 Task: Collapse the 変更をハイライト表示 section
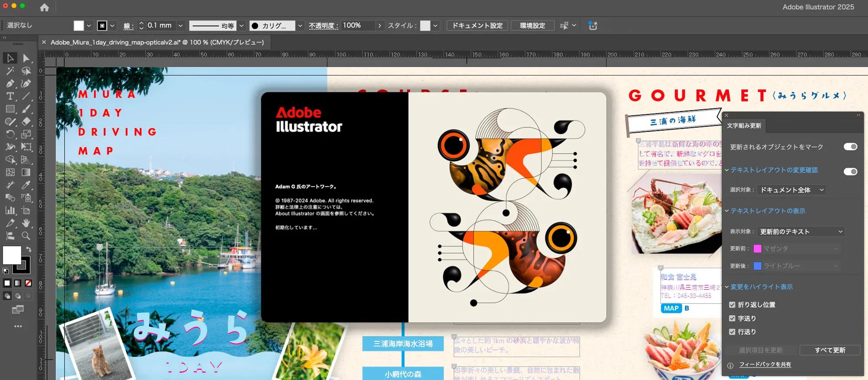pyautogui.click(x=727, y=287)
